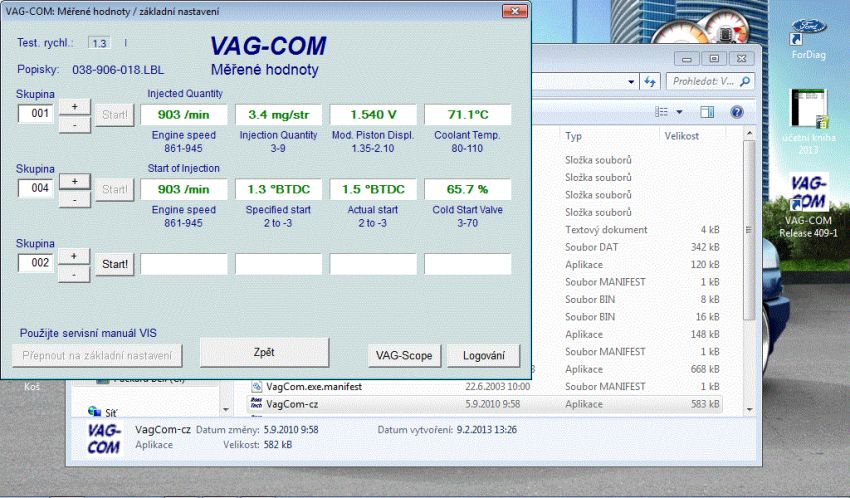The width and height of the screenshot is (850, 498).
Task: Toggle the Explorer preview pane icon
Action: tap(707, 112)
